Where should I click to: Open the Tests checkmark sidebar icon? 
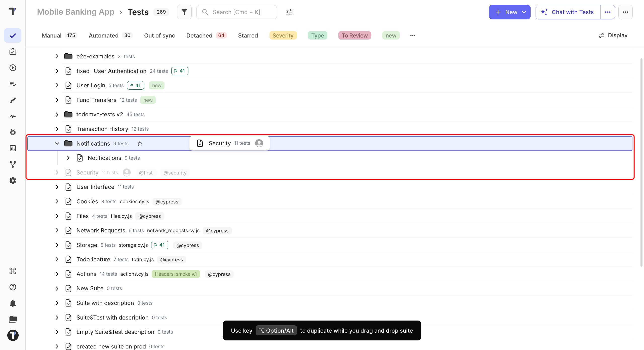[13, 36]
